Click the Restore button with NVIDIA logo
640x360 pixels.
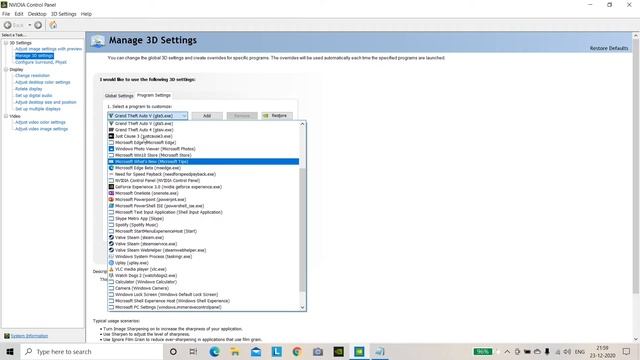coord(277,116)
